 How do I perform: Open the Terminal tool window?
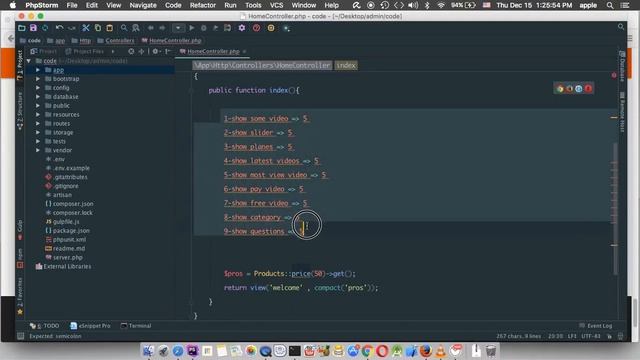point(136,326)
